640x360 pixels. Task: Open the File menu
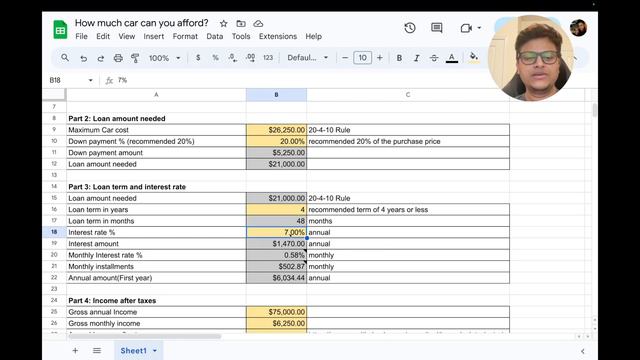(x=81, y=36)
